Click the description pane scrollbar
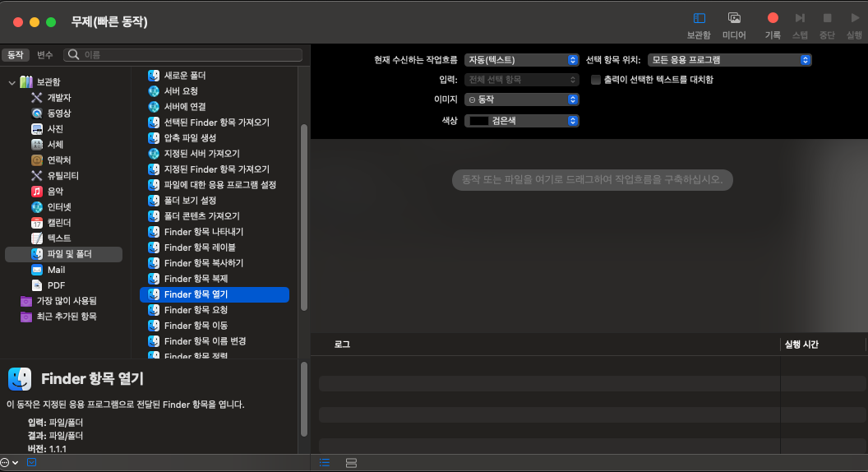This screenshot has height=472, width=868. [x=304, y=399]
